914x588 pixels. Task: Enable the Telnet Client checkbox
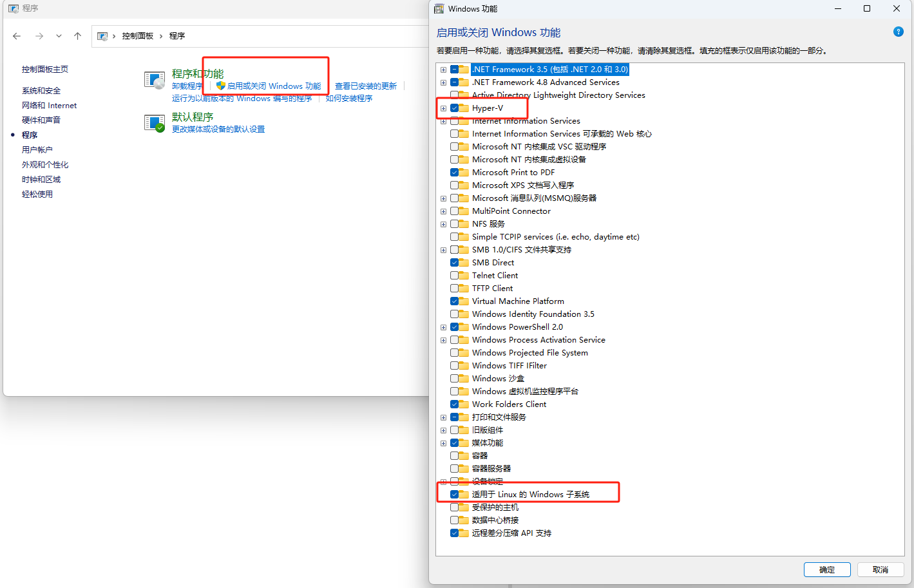(x=455, y=275)
